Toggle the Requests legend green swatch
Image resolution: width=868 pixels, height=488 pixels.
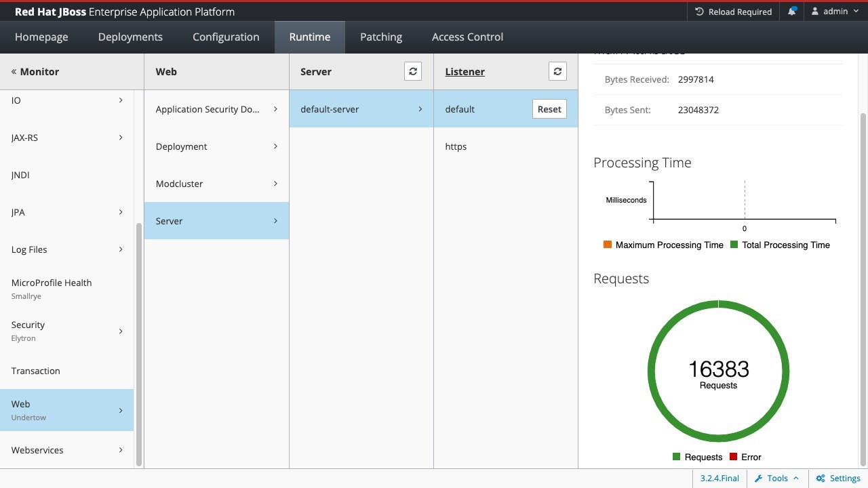pos(676,457)
